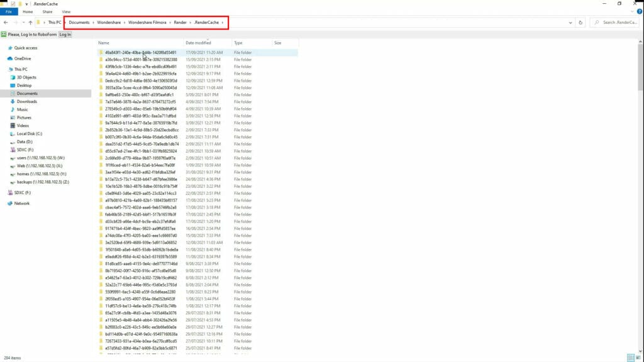Open the Render folder from the breadcrumb
This screenshot has width=644, height=362.
(x=180, y=23)
